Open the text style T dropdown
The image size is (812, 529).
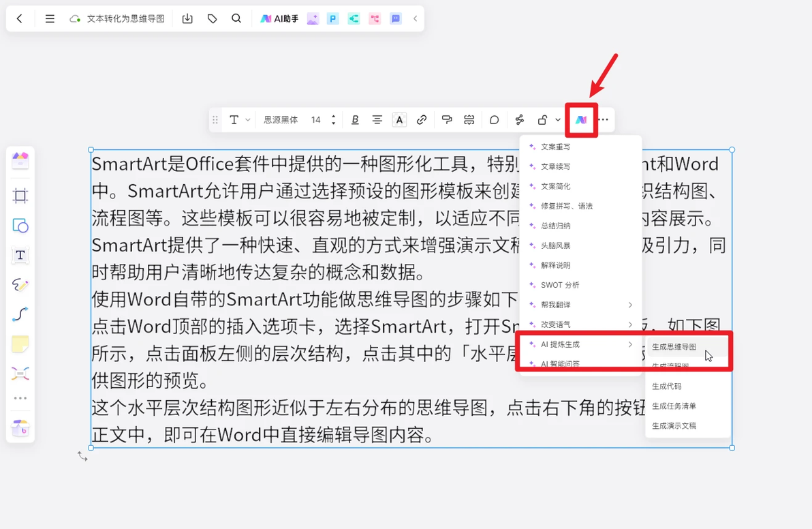coord(239,120)
